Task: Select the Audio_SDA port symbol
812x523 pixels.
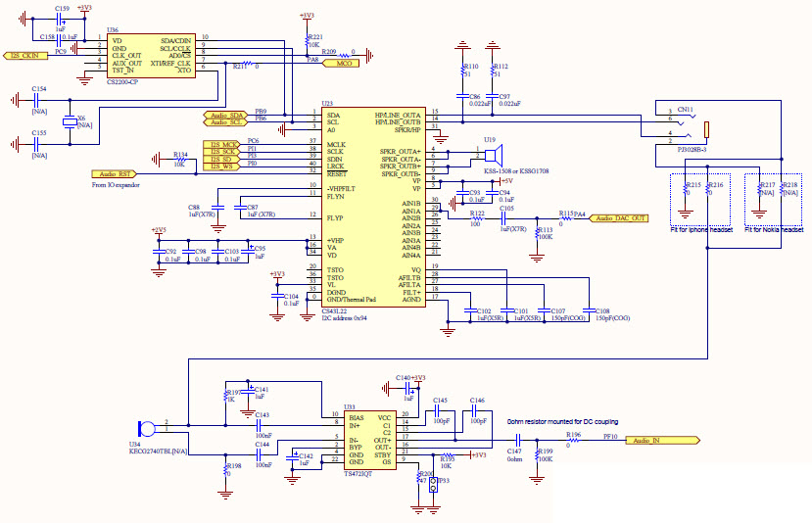Action: click(225, 115)
